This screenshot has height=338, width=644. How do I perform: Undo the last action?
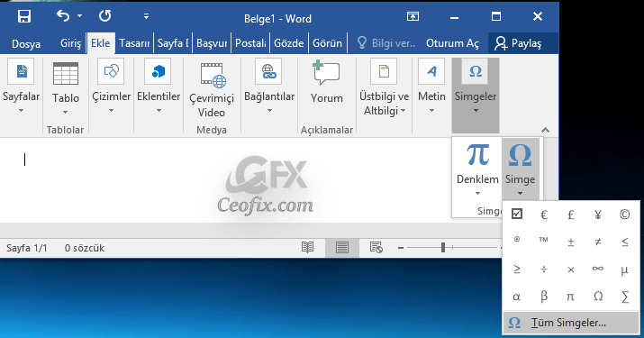(63, 16)
